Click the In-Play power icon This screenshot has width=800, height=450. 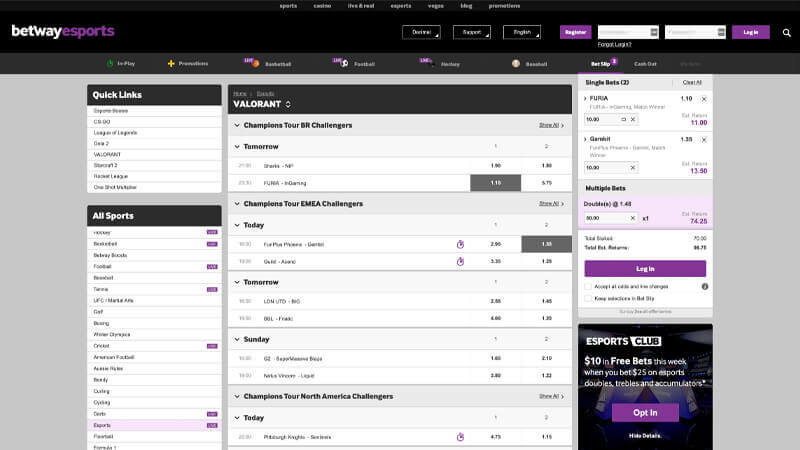(x=110, y=64)
